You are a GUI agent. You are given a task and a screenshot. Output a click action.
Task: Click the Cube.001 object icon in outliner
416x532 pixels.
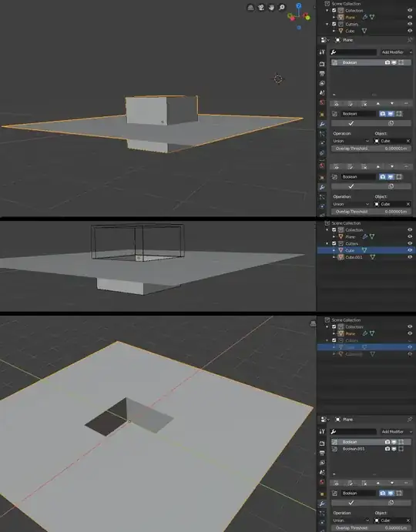pyautogui.click(x=341, y=257)
